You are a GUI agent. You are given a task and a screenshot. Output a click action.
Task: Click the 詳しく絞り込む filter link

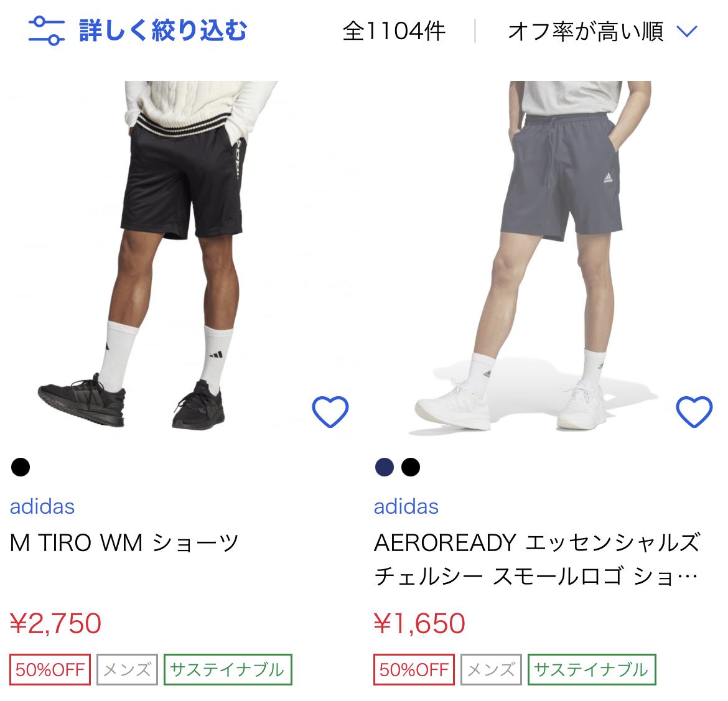click(163, 31)
